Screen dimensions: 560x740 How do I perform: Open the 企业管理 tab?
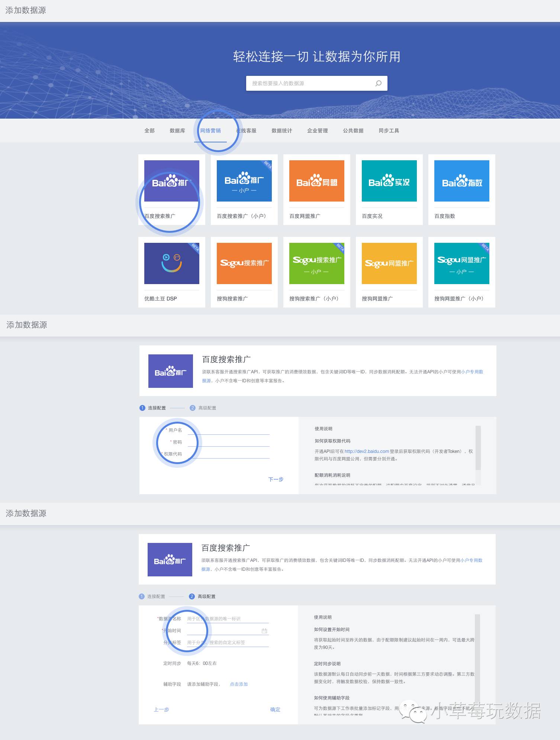pyautogui.click(x=318, y=131)
